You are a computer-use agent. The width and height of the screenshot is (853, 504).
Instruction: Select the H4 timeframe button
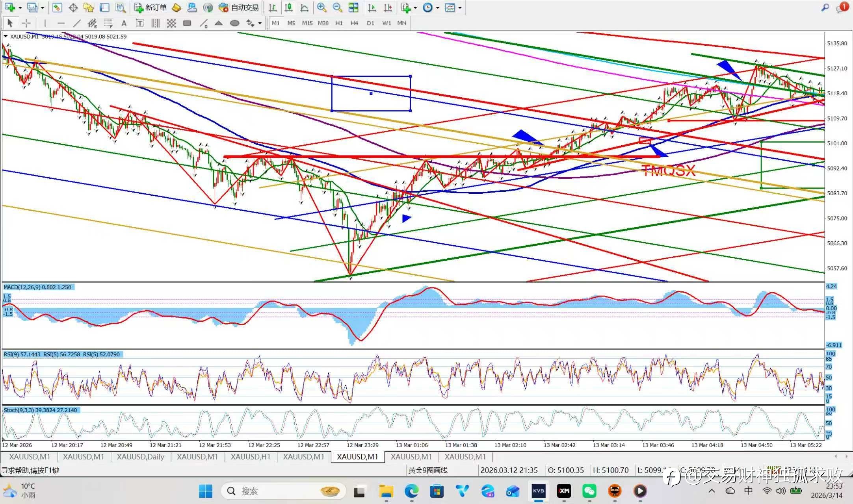pyautogui.click(x=354, y=23)
